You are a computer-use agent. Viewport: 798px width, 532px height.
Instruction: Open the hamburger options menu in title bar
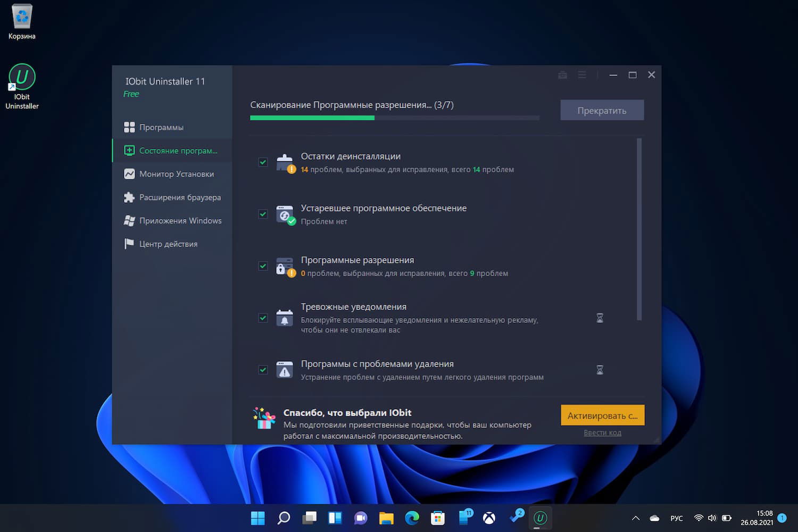coord(582,75)
